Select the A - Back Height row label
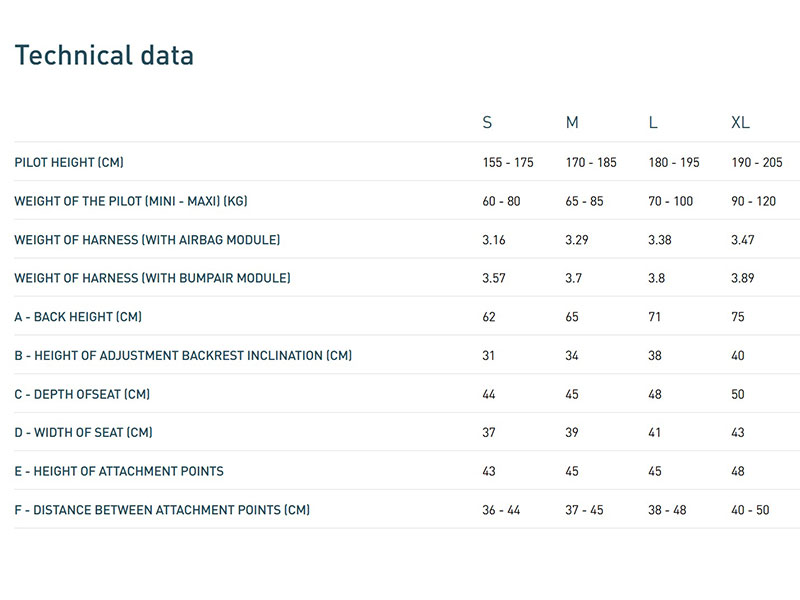The image size is (800, 600). coord(78,317)
